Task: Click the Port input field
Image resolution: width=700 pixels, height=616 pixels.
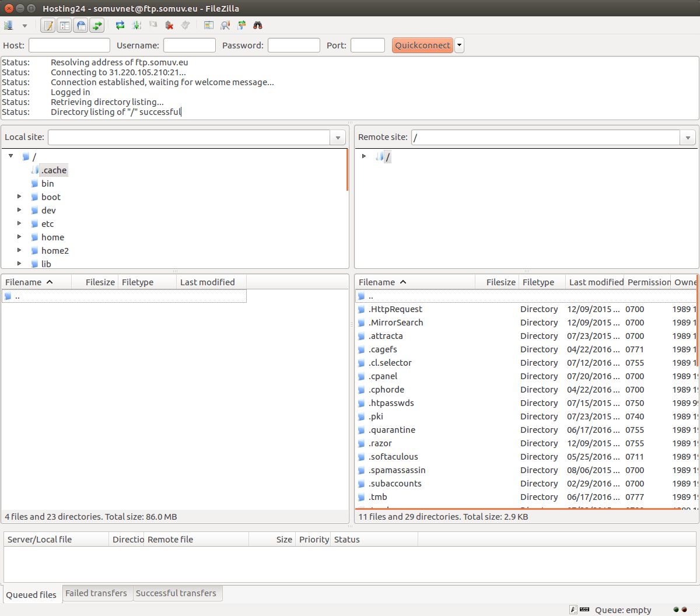Action: click(367, 45)
